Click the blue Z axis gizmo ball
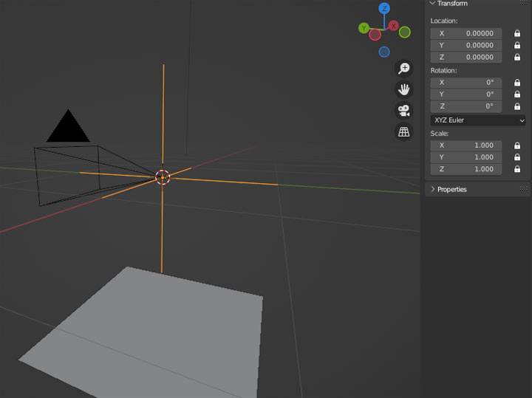 [384, 8]
